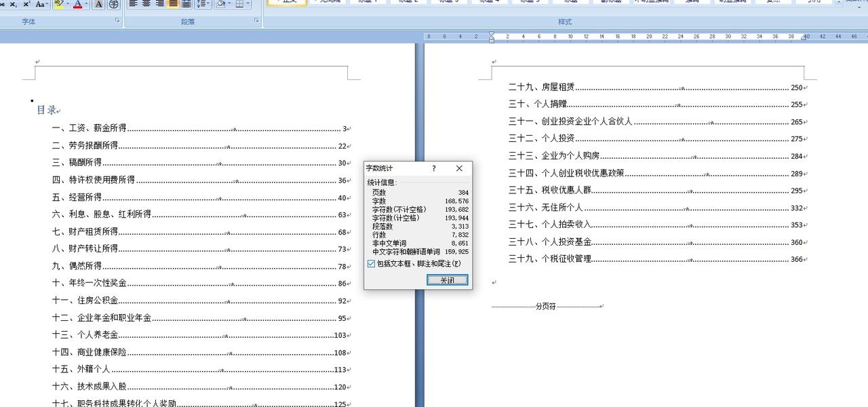The width and height of the screenshot is (868, 407).
Task: Click TOC entry 七、财产租赁所得
Action: point(201,232)
